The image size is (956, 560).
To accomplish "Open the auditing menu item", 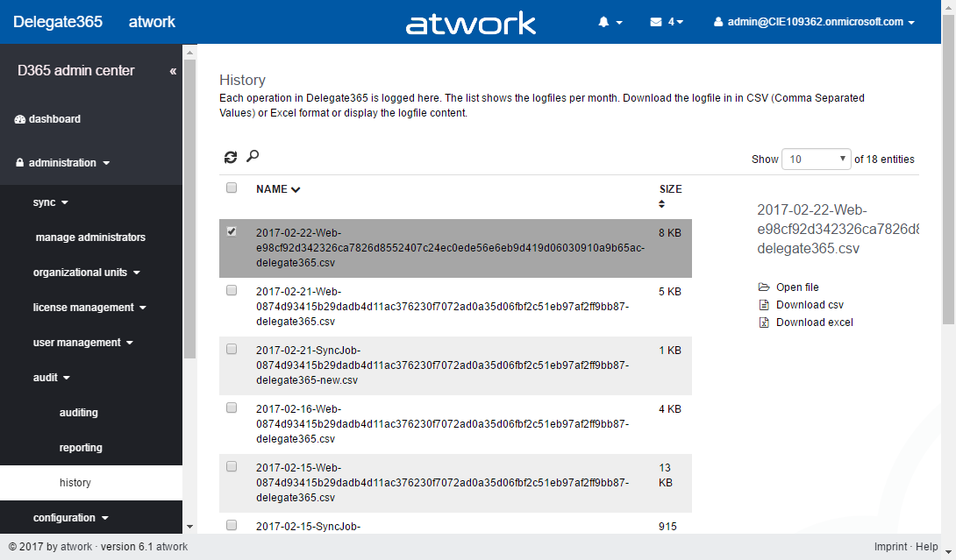I will [79, 413].
